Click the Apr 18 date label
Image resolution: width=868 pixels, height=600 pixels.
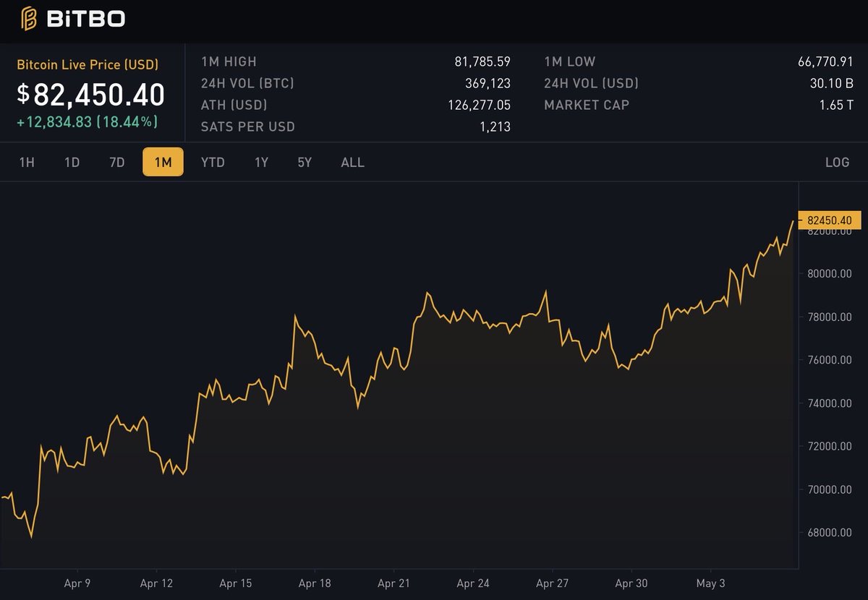click(x=315, y=583)
